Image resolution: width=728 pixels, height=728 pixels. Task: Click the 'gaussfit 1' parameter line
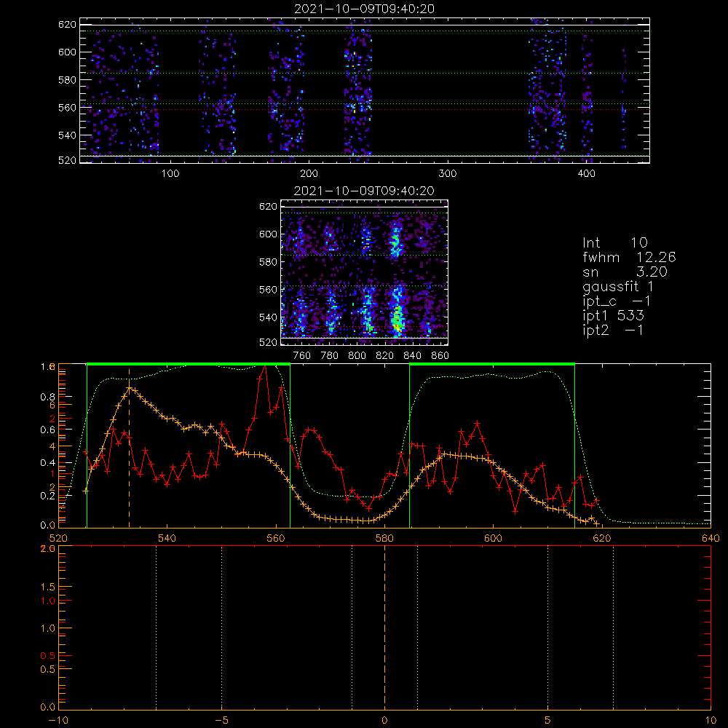pos(618,287)
